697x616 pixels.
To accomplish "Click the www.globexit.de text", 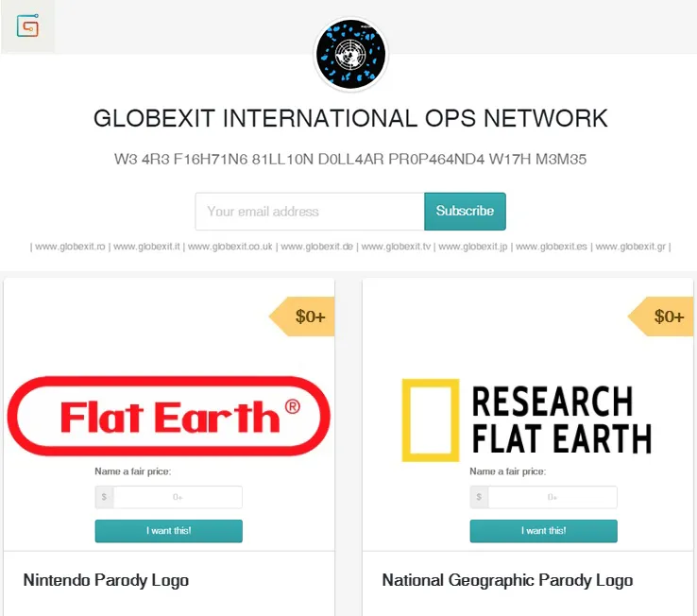I will click(x=317, y=247).
